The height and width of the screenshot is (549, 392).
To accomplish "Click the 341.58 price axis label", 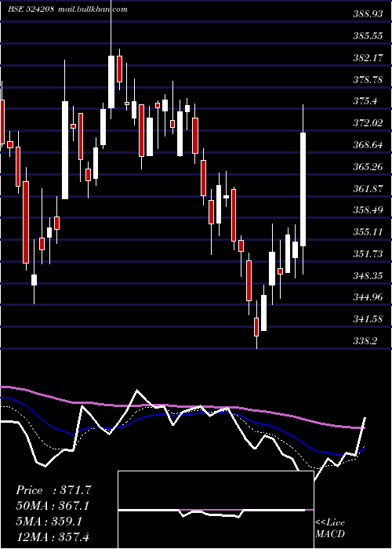I will point(368,319).
